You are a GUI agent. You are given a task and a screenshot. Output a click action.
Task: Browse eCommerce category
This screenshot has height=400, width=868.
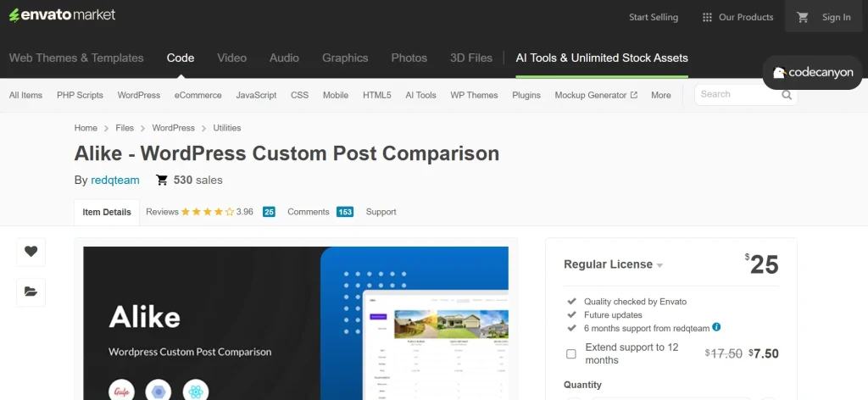pyautogui.click(x=198, y=95)
